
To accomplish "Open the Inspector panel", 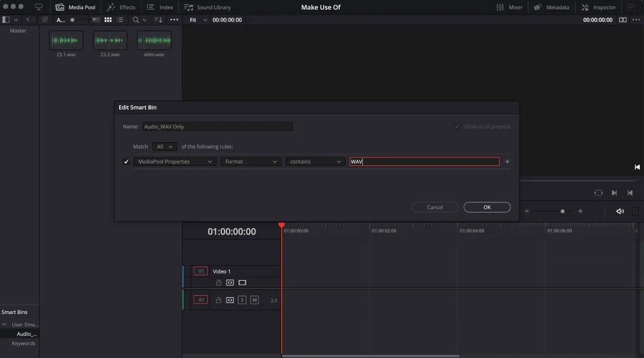I will [598, 7].
